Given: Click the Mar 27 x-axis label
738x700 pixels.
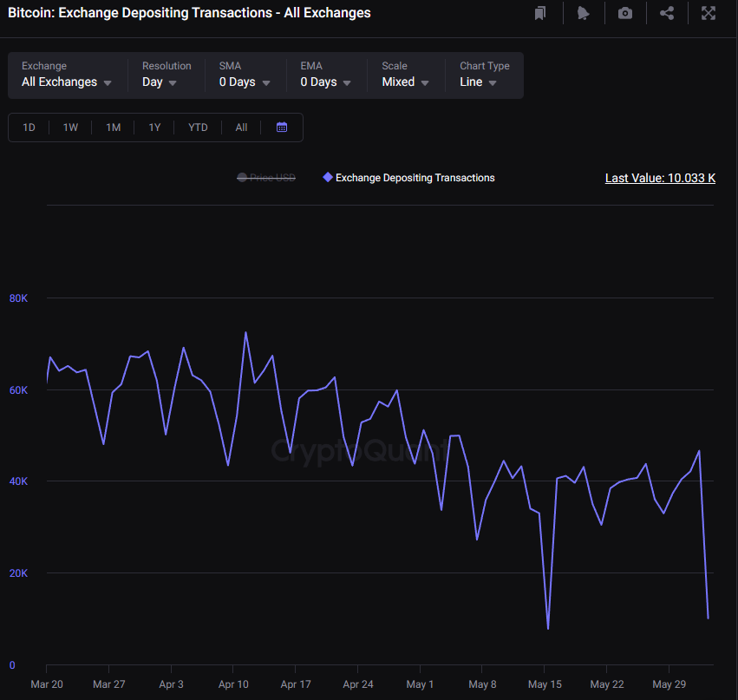Looking at the screenshot, I should tap(109, 684).
